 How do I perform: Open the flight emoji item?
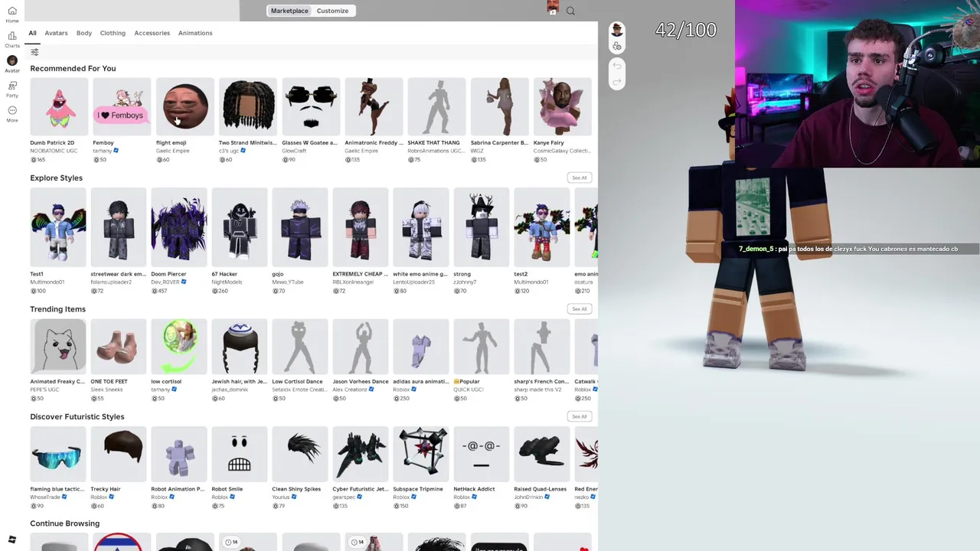coord(185,106)
